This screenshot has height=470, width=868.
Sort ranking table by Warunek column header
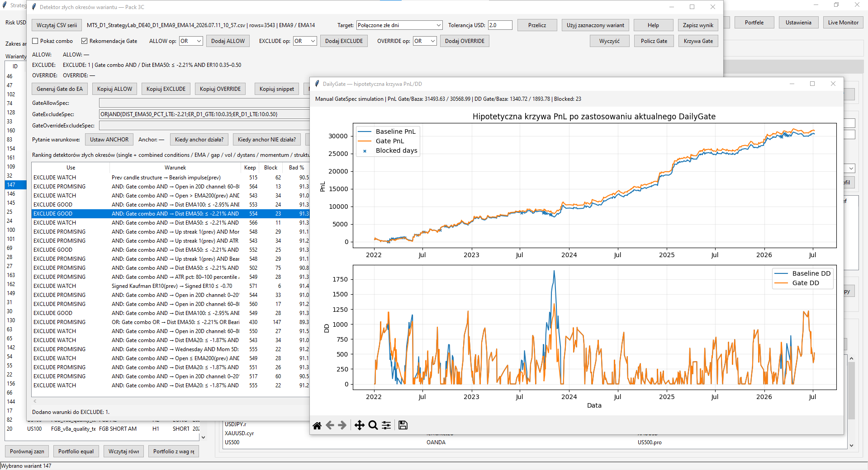[175, 168]
